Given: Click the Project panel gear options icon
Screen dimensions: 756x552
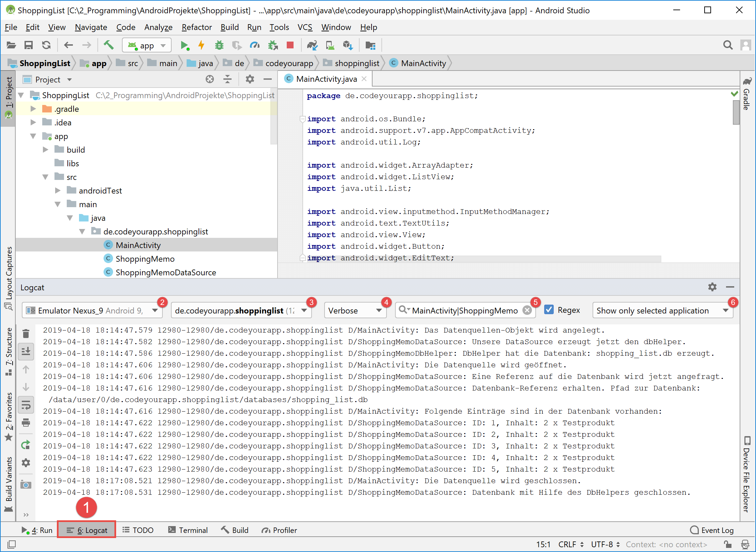Looking at the screenshot, I should (250, 79).
